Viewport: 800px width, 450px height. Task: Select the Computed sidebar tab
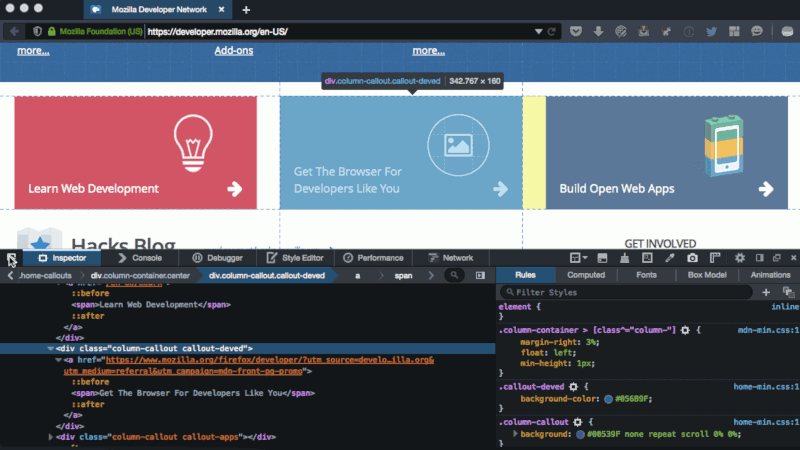pyautogui.click(x=586, y=275)
